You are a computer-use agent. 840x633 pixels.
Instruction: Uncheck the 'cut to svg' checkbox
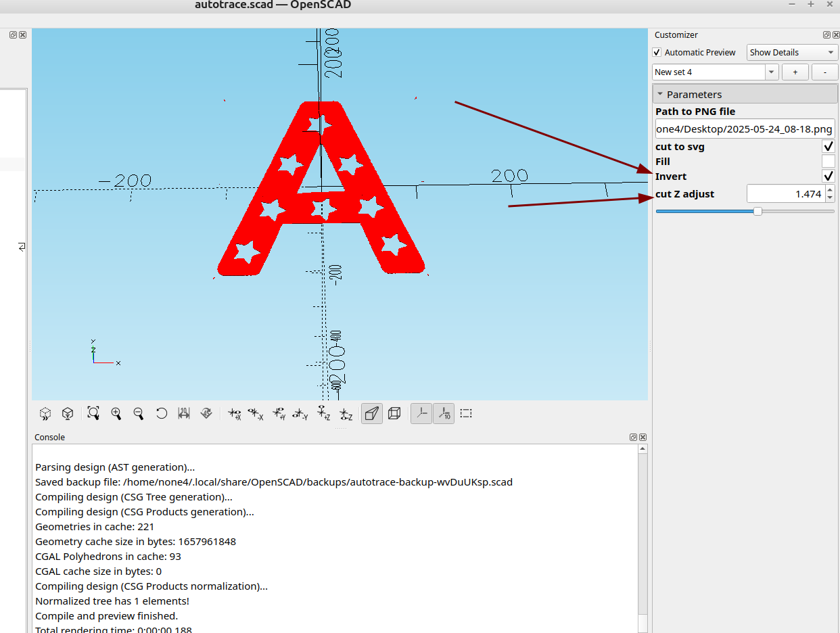pos(829,146)
